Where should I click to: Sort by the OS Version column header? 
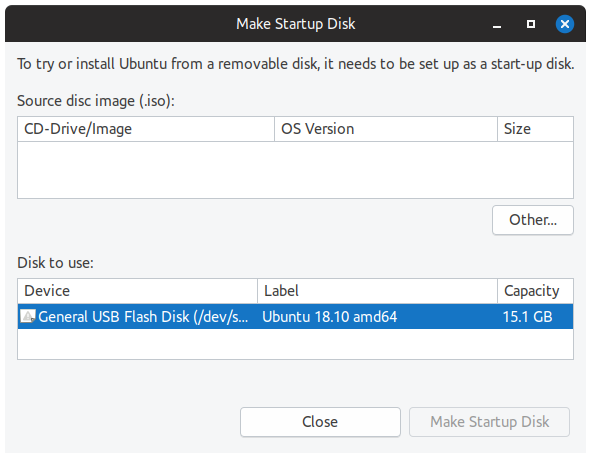coord(386,129)
